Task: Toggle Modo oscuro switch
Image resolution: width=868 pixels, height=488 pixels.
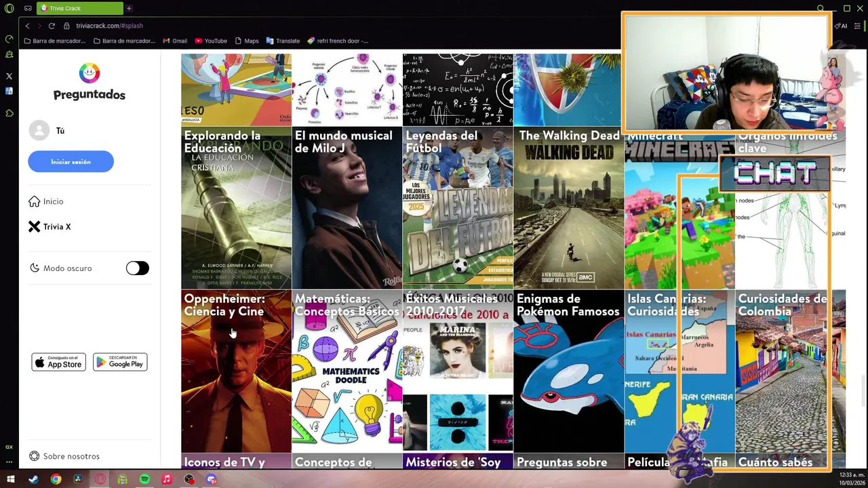Action: point(137,268)
